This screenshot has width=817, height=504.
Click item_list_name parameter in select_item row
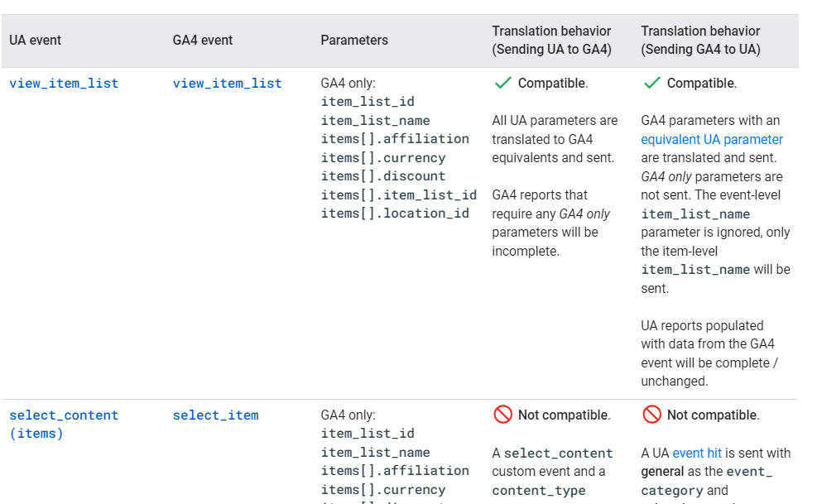(x=376, y=453)
